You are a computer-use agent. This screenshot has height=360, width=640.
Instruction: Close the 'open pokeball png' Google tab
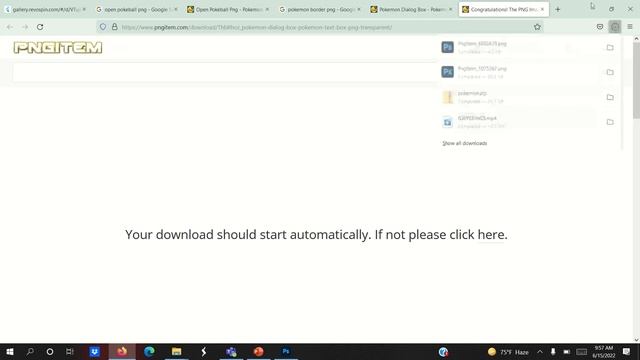tap(176, 9)
